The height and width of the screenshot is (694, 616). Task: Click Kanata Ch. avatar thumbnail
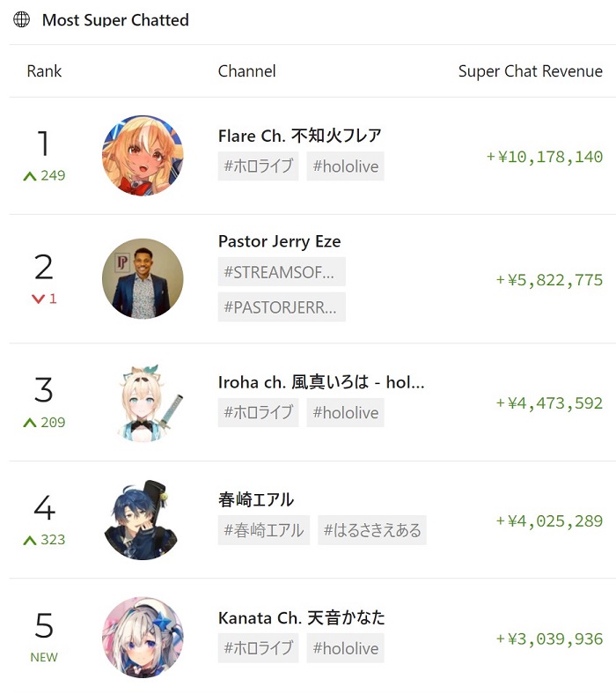tap(143, 638)
